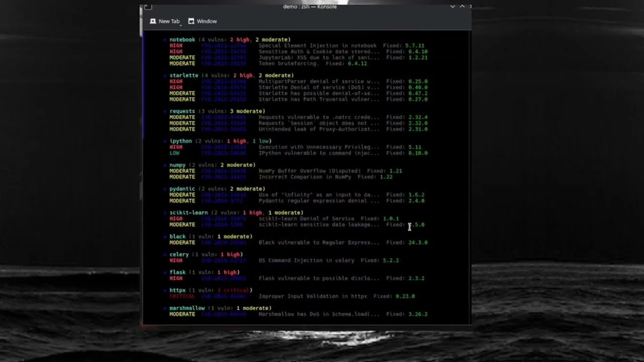Select the 'marshmallow' package name

187,308
